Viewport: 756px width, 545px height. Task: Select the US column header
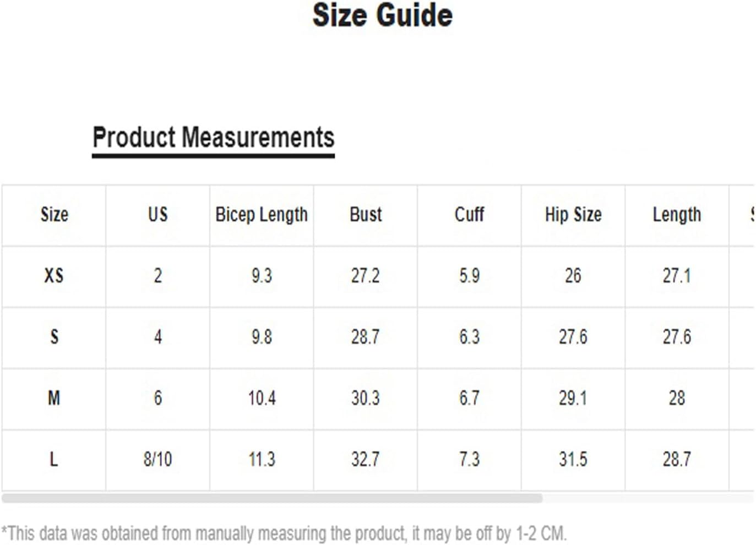tap(157, 215)
